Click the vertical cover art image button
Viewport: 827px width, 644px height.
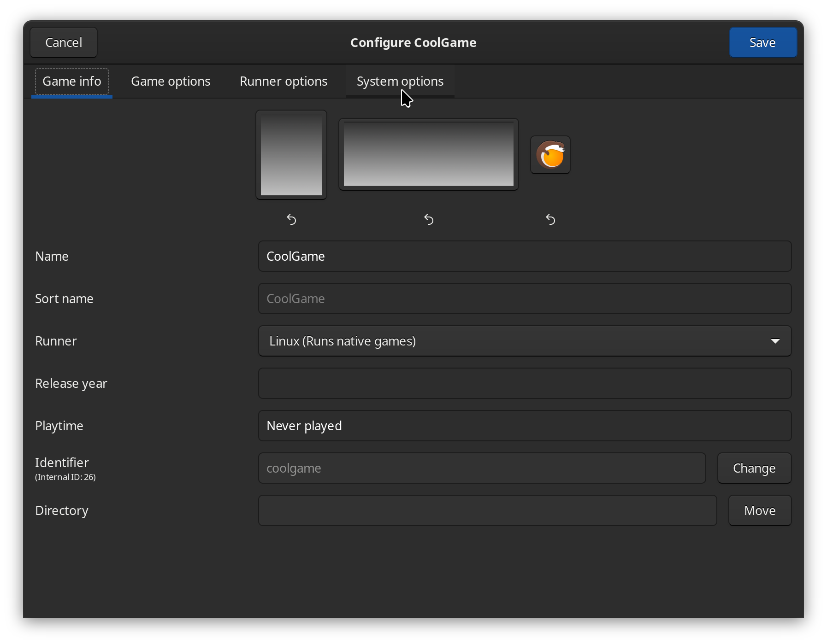point(291,155)
